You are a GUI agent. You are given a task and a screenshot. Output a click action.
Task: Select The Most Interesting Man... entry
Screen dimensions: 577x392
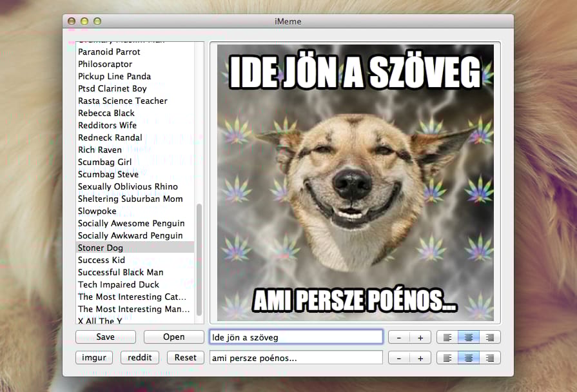click(x=135, y=309)
